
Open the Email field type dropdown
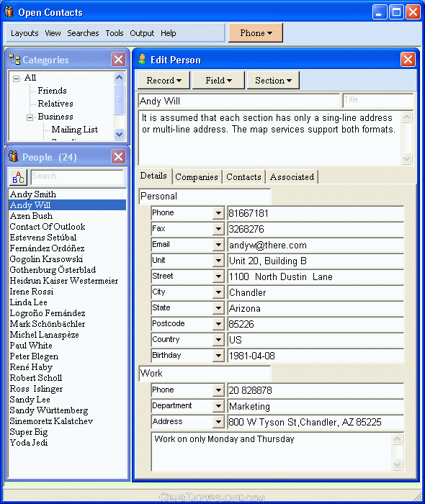click(x=218, y=245)
